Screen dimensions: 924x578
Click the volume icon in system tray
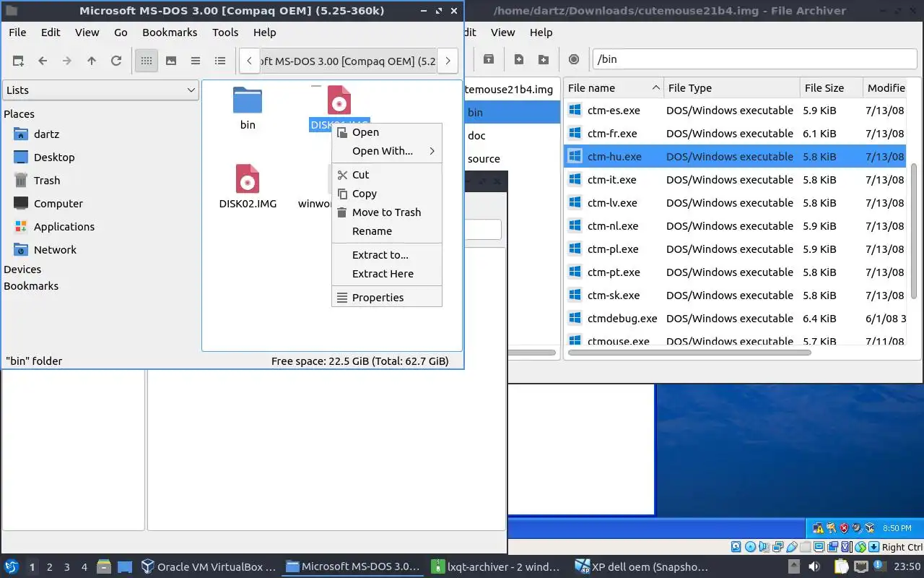[x=814, y=567]
